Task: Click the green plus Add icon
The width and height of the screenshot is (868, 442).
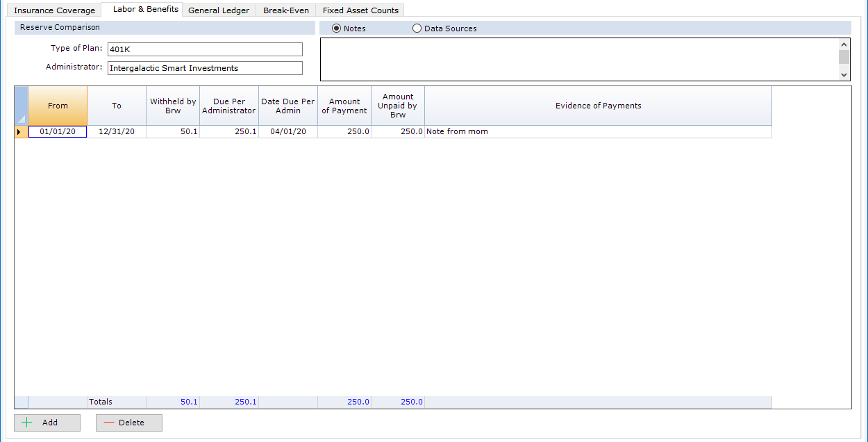Action: (x=27, y=423)
